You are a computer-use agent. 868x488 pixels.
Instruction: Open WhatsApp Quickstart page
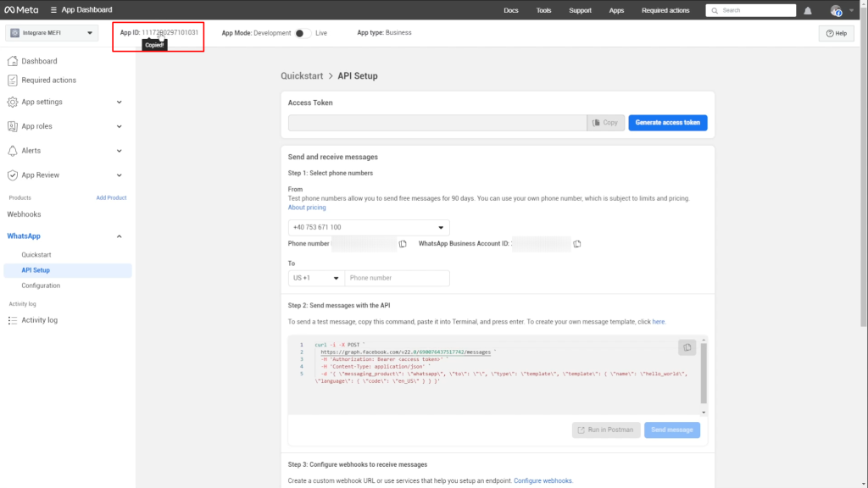tap(36, 255)
